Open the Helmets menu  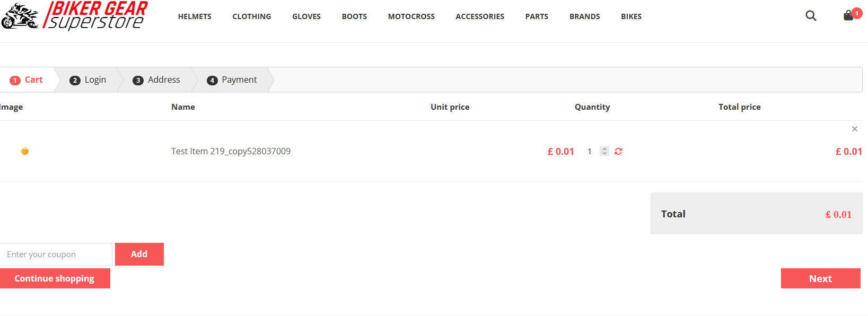pyautogui.click(x=195, y=16)
